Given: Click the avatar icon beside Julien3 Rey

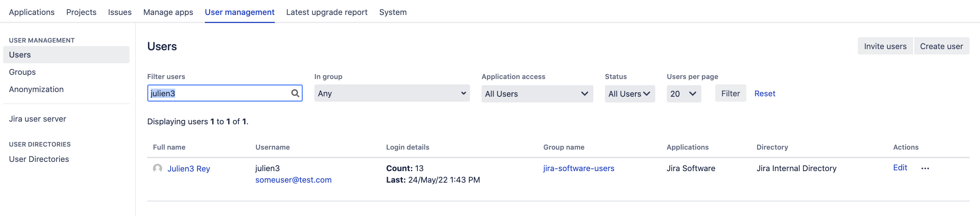Looking at the screenshot, I should click(x=158, y=168).
